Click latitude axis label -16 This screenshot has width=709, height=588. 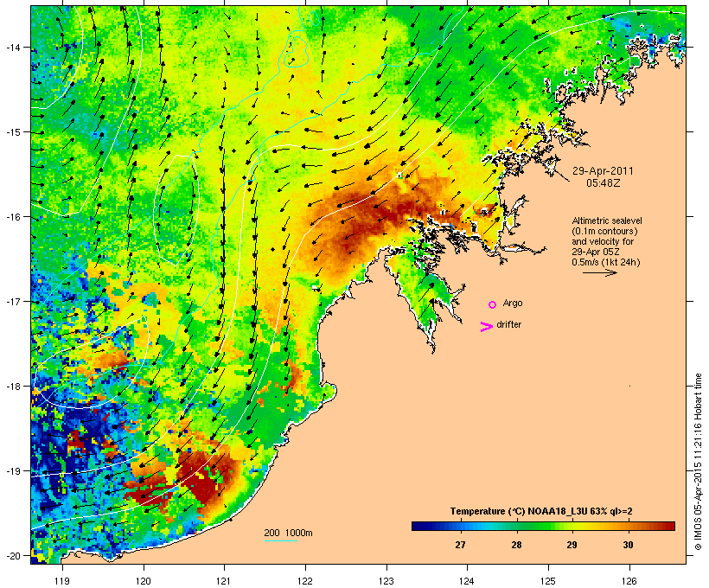[x=12, y=217]
